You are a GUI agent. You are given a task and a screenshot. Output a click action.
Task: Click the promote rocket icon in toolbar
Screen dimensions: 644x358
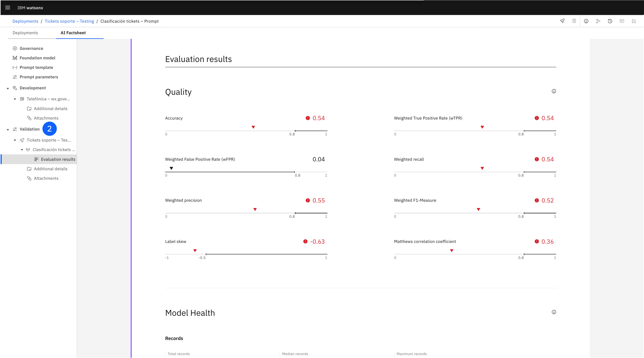coord(562,21)
